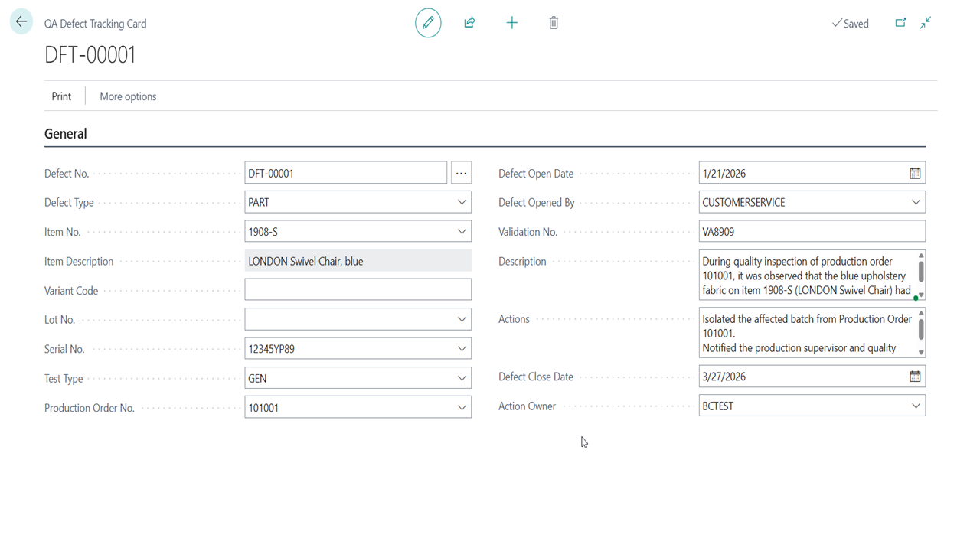The image size is (980, 551).
Task: Click Defect No. ellipsis assist button
Action: point(461,174)
